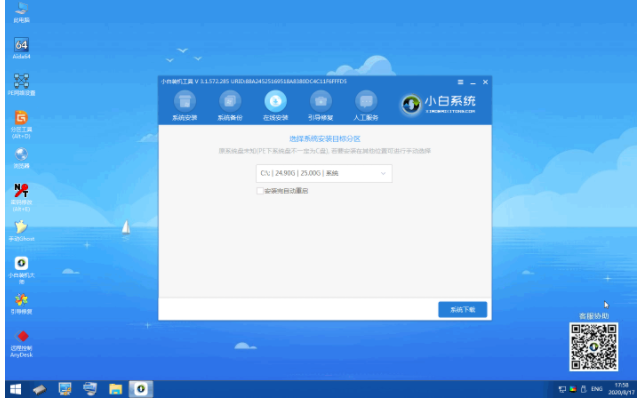Open the 此电脑 desktop icon
Image resolution: width=637 pixels, height=398 pixels.
pyautogui.click(x=21, y=12)
